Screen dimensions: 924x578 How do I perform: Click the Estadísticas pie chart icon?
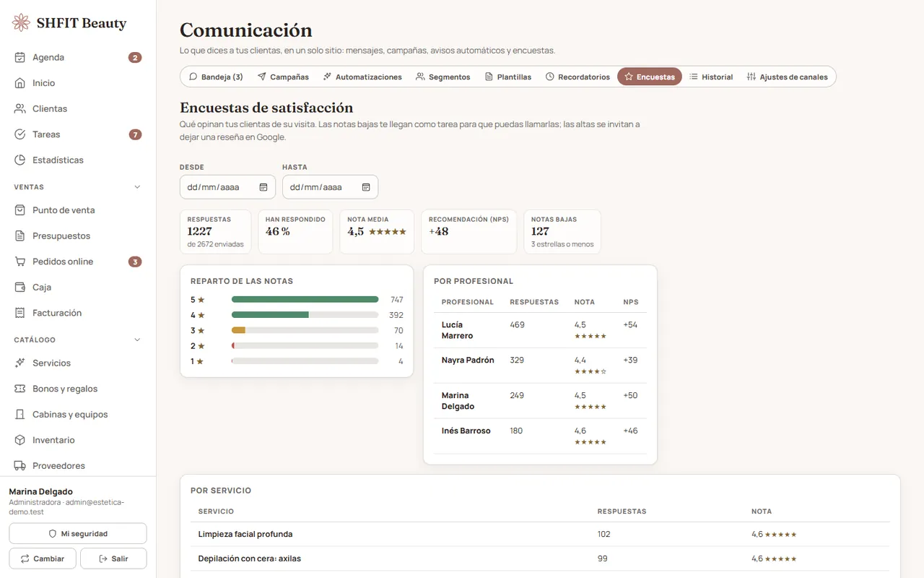click(x=20, y=160)
